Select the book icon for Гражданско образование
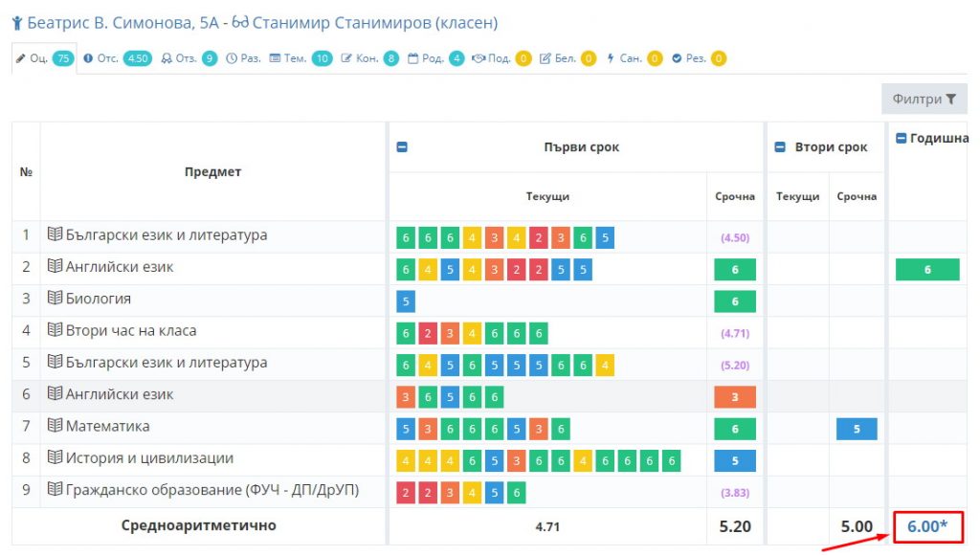 (x=55, y=490)
